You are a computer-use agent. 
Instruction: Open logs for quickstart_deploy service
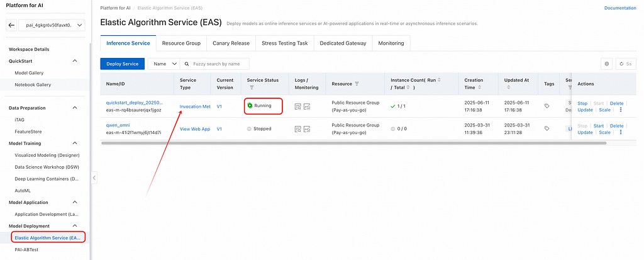[x=298, y=106]
